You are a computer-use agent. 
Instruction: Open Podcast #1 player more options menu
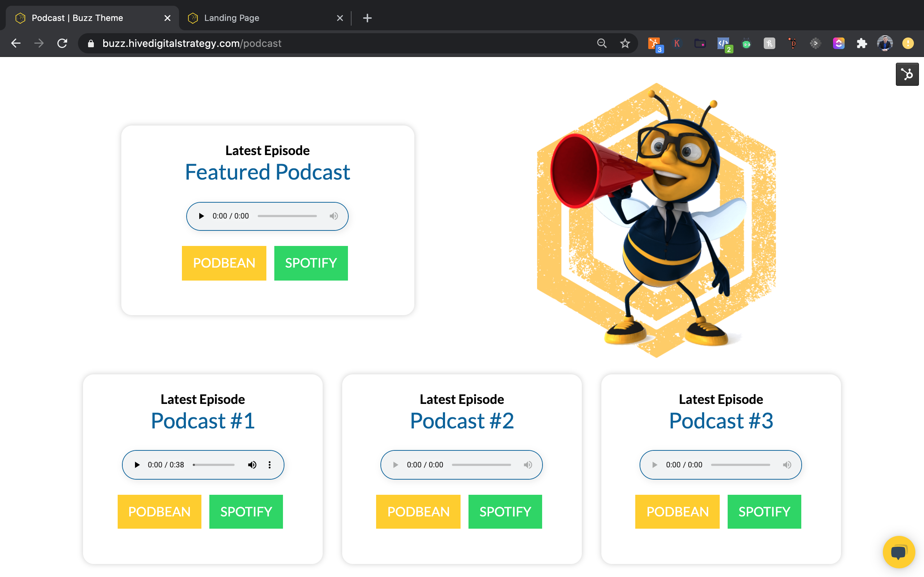tap(270, 465)
